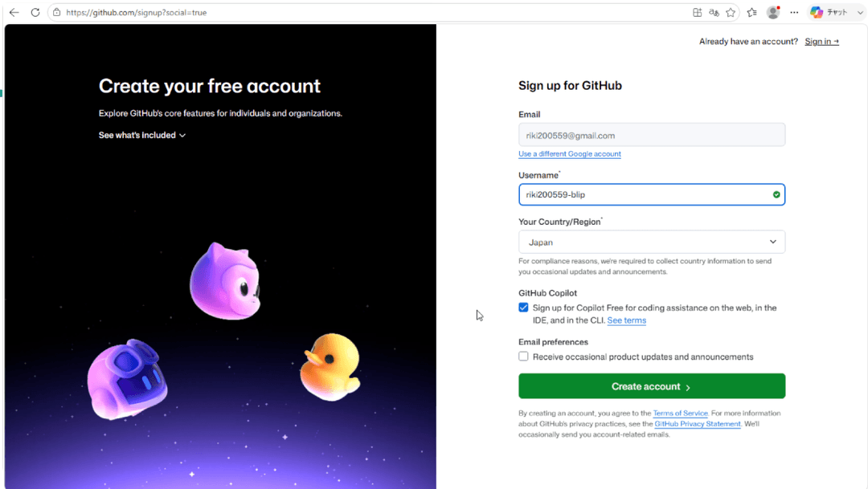Enable receiving occasional product updates checkbox
This screenshot has height=489, width=868.
pos(523,357)
